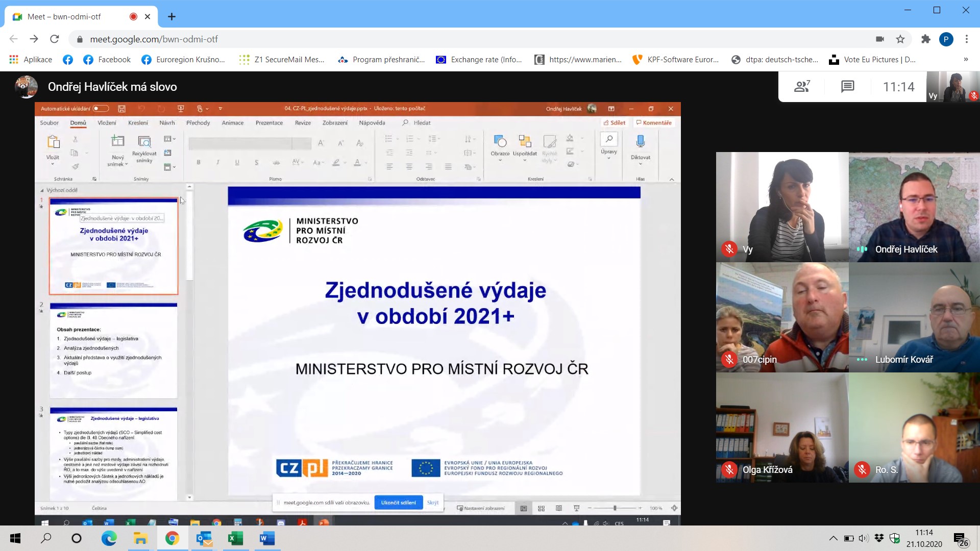Image resolution: width=980 pixels, height=551 pixels.
Task: Open customize quick access toolbar dropdown
Action: click(x=220, y=109)
